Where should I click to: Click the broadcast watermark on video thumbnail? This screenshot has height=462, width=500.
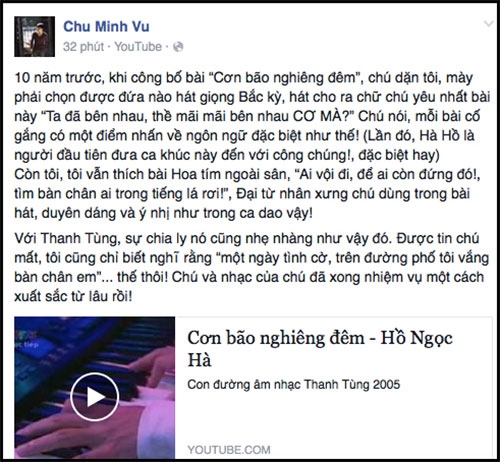tap(27, 341)
